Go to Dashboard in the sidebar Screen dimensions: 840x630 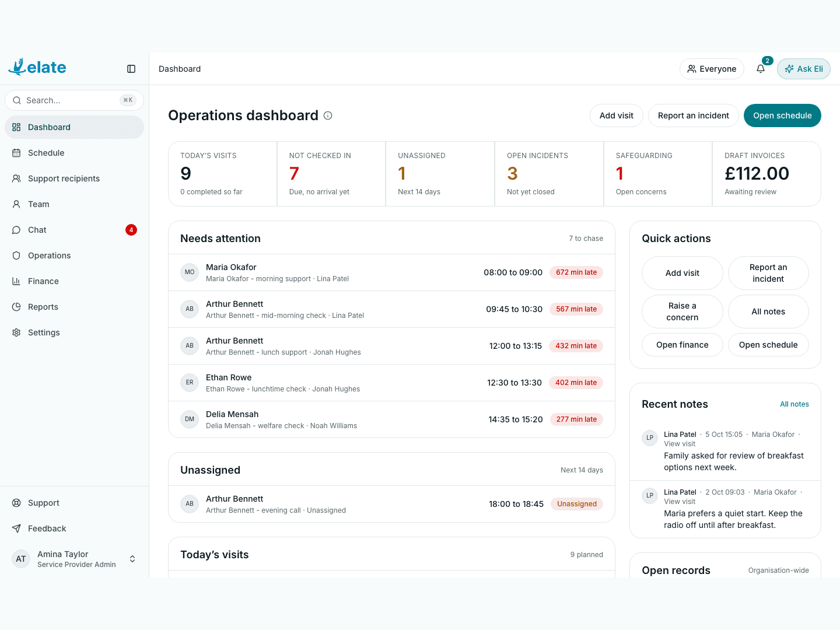(x=74, y=127)
